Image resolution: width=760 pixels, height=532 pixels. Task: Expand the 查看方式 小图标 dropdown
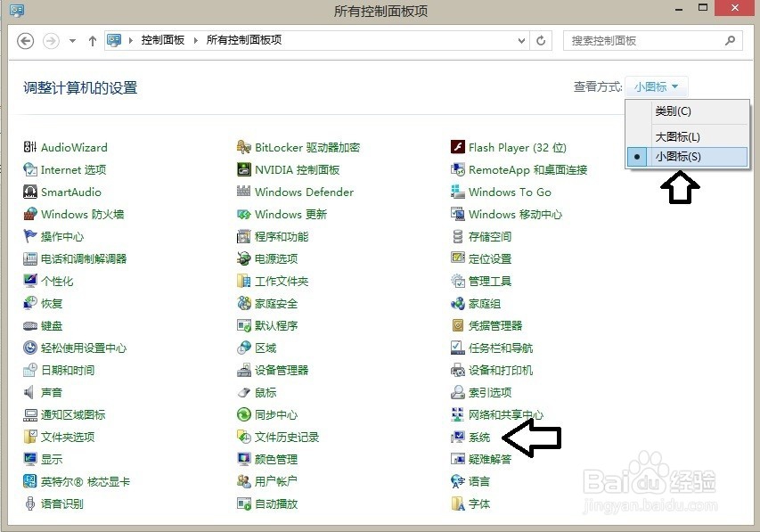click(x=656, y=87)
